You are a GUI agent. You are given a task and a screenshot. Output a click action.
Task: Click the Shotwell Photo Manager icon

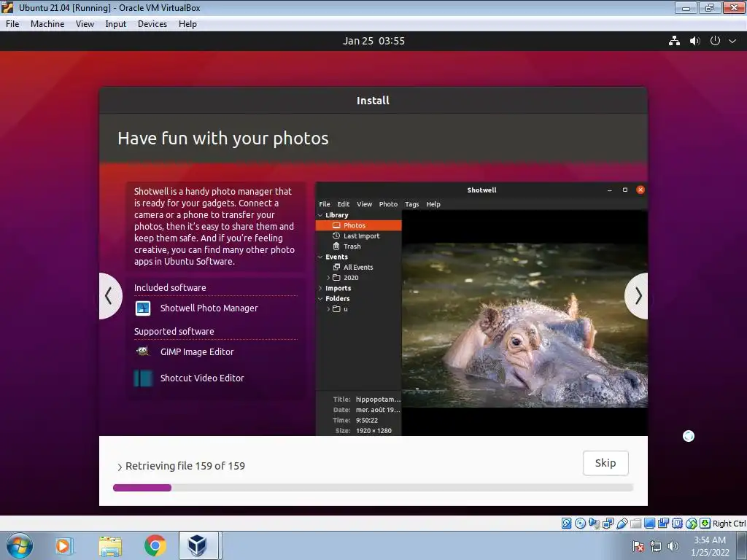tap(143, 308)
